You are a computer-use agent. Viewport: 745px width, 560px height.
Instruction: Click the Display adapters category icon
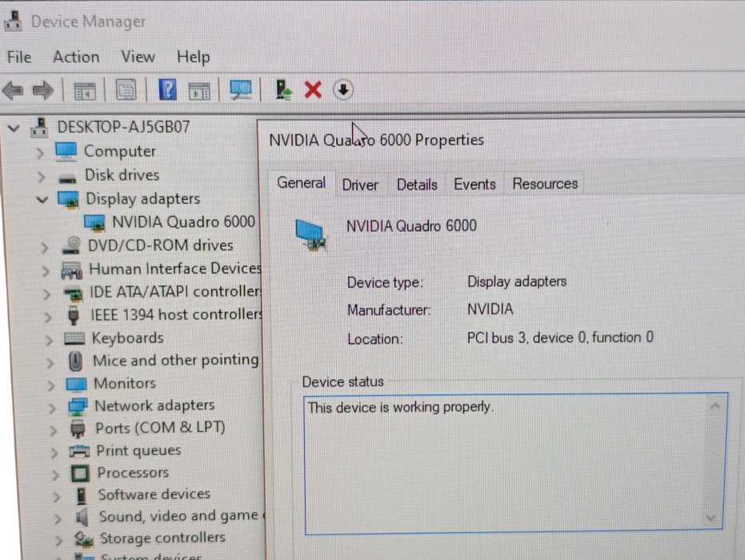[x=69, y=199]
